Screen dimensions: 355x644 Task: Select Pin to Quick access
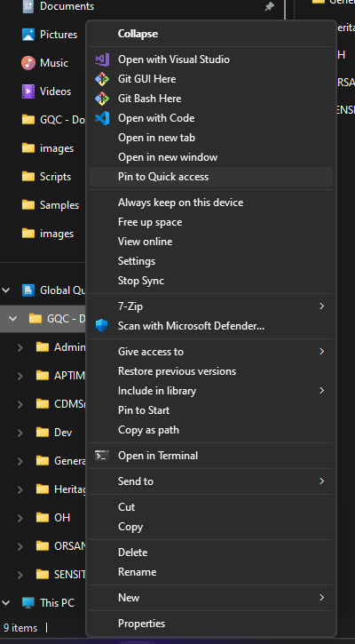click(211, 177)
